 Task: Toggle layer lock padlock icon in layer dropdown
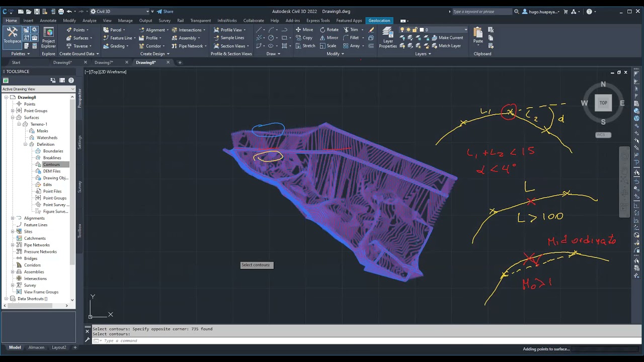click(x=415, y=30)
